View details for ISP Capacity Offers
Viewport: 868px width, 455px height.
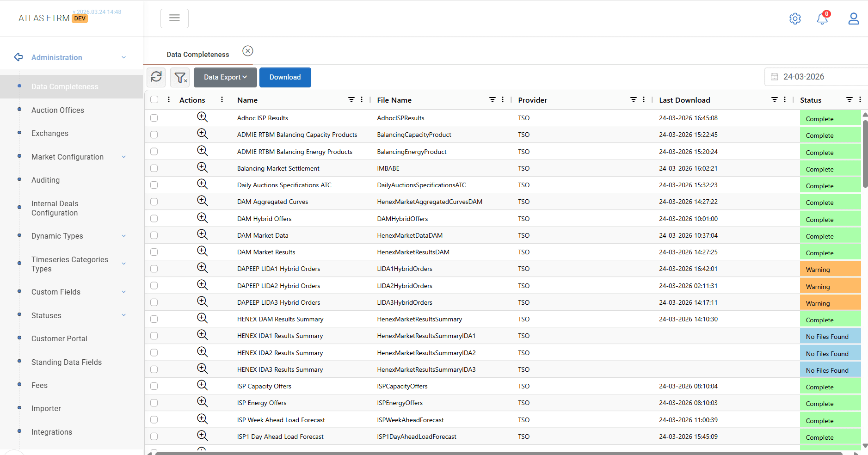(203, 385)
